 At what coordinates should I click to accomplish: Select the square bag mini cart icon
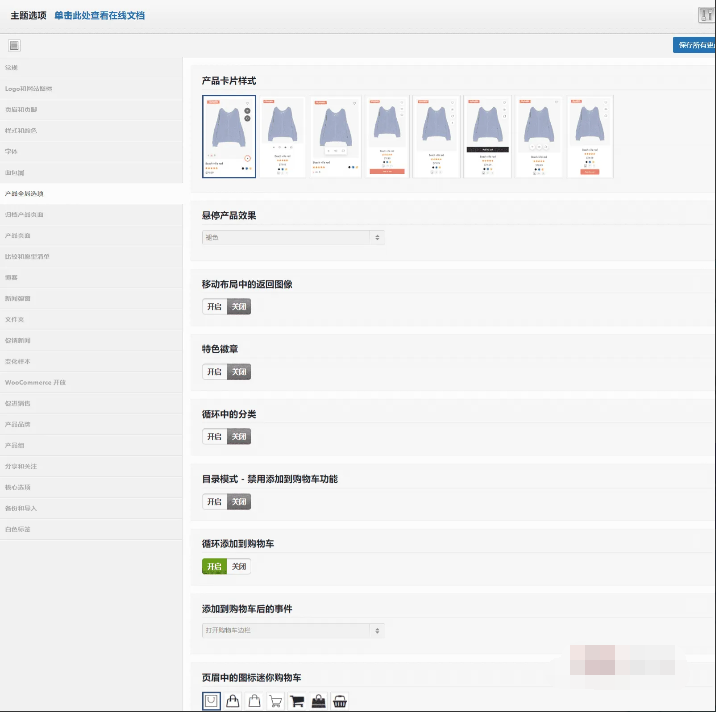211,701
